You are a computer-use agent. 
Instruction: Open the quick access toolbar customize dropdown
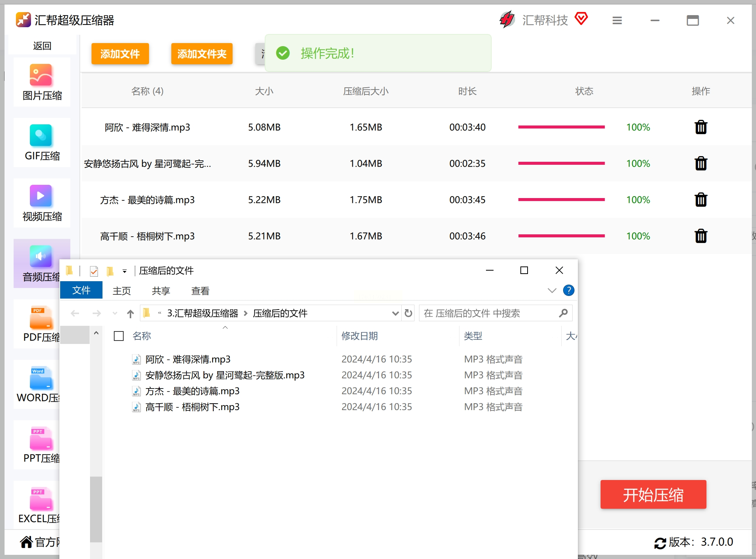pos(124,271)
